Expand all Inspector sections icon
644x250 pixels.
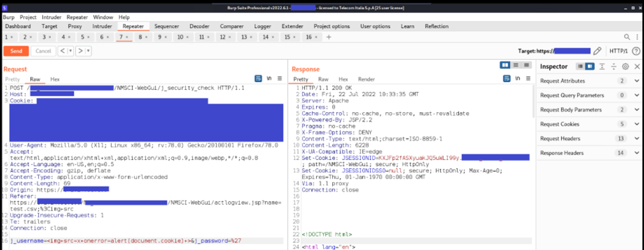click(602, 66)
